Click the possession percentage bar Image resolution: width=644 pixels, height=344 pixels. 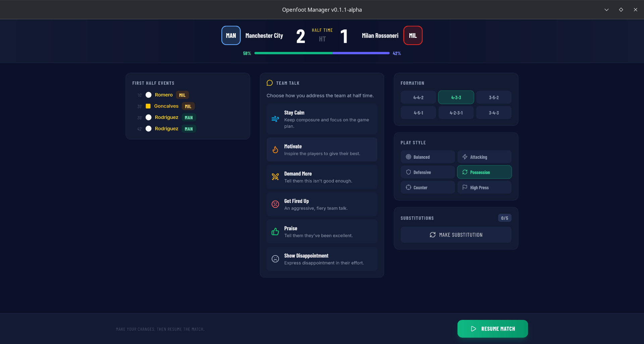point(322,53)
